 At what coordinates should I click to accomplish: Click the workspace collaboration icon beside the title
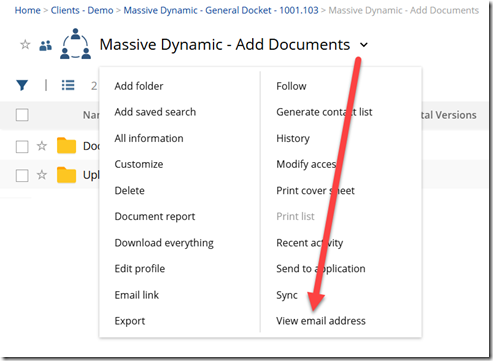[x=76, y=44]
